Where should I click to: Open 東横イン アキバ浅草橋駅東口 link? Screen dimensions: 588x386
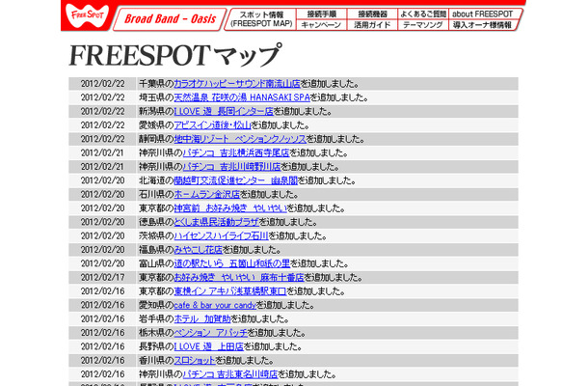pos(229,291)
